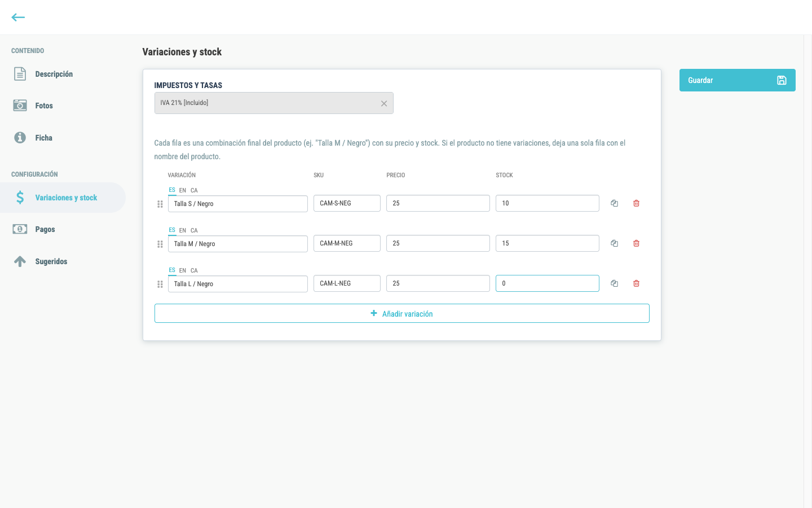The image size is (812, 508).
Task: Delete the Talla S / Negro row
Action: coord(636,203)
